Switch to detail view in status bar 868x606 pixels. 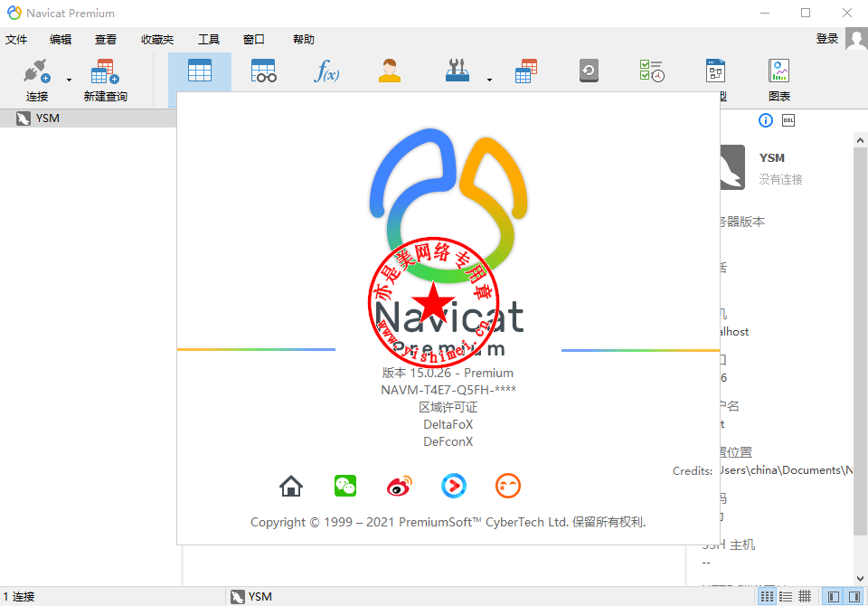click(x=805, y=597)
